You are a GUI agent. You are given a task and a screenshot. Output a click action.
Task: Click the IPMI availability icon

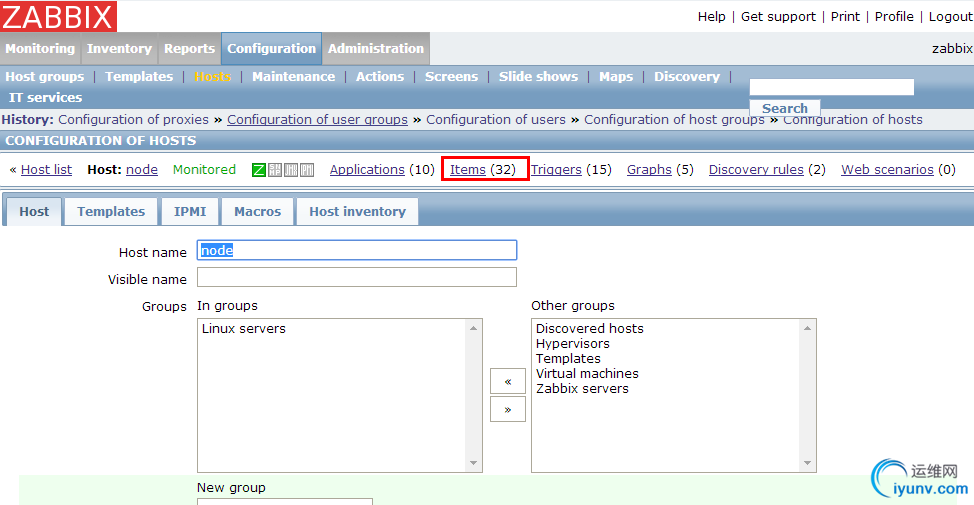click(307, 170)
